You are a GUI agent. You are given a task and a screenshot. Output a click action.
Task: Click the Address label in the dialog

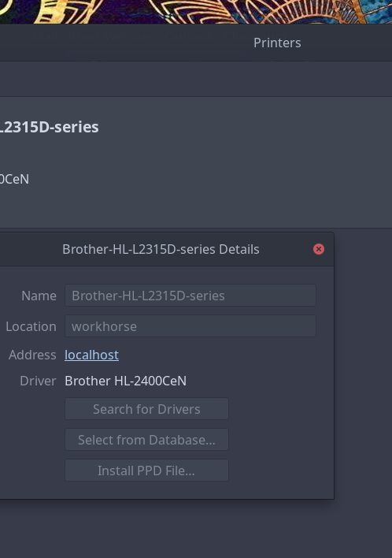32,355
